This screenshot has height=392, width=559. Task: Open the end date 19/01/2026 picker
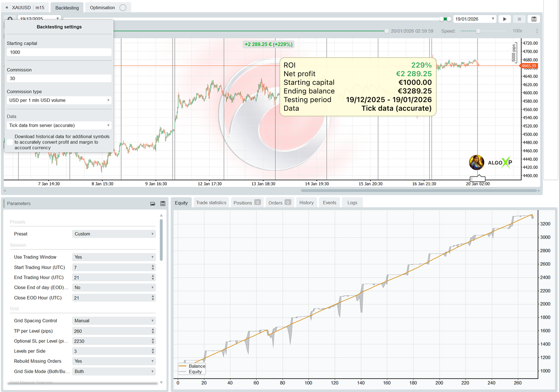[474, 19]
